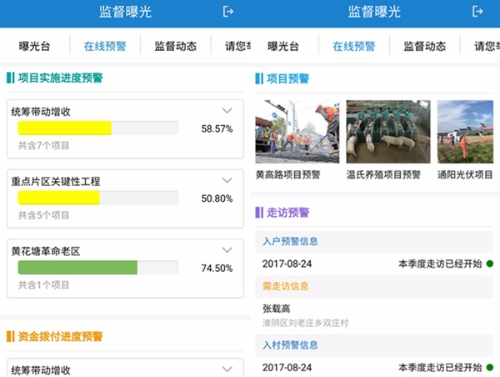500x377 pixels.
Task: Open 通阳光伏项目 thumbnail image
Action: click(465, 132)
